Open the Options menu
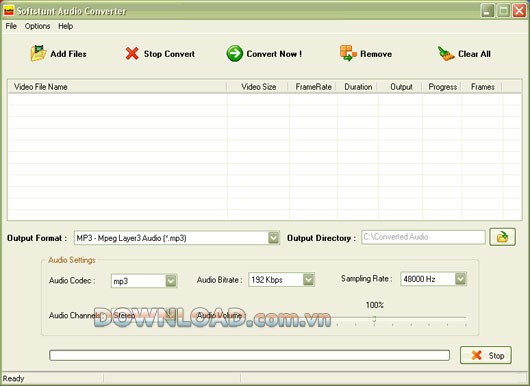Screen dimensions: 530x386 pos(37,26)
